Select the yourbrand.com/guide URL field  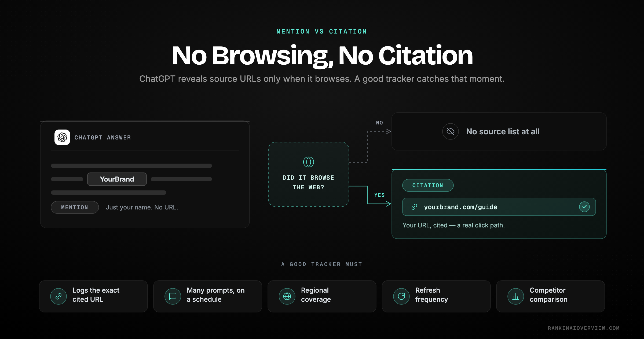point(499,207)
